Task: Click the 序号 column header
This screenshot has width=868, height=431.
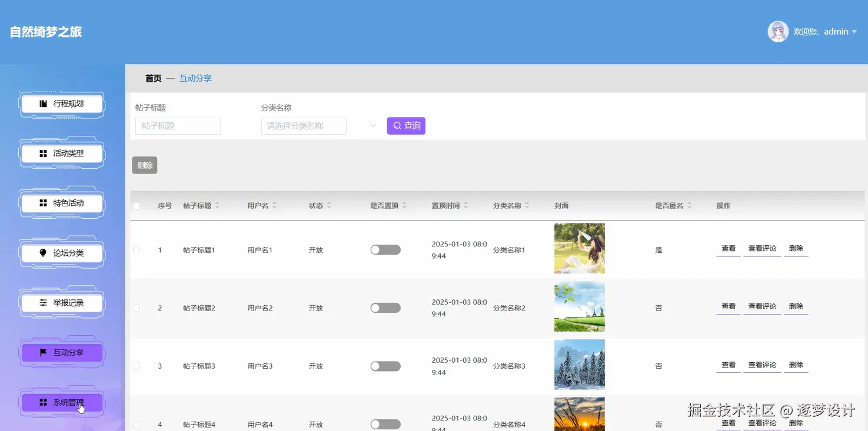Action: point(165,206)
